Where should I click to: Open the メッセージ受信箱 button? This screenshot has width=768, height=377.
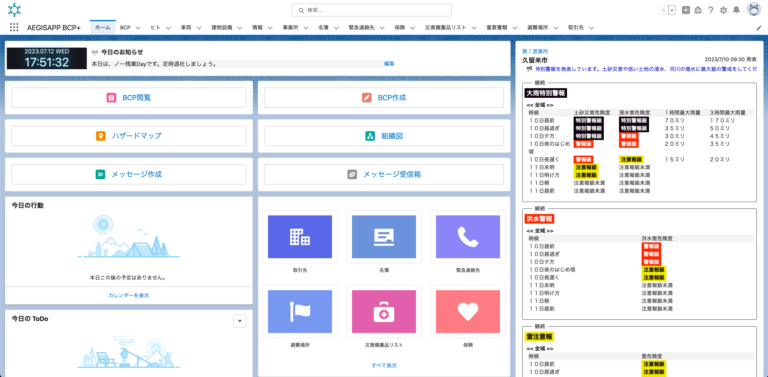coord(384,174)
